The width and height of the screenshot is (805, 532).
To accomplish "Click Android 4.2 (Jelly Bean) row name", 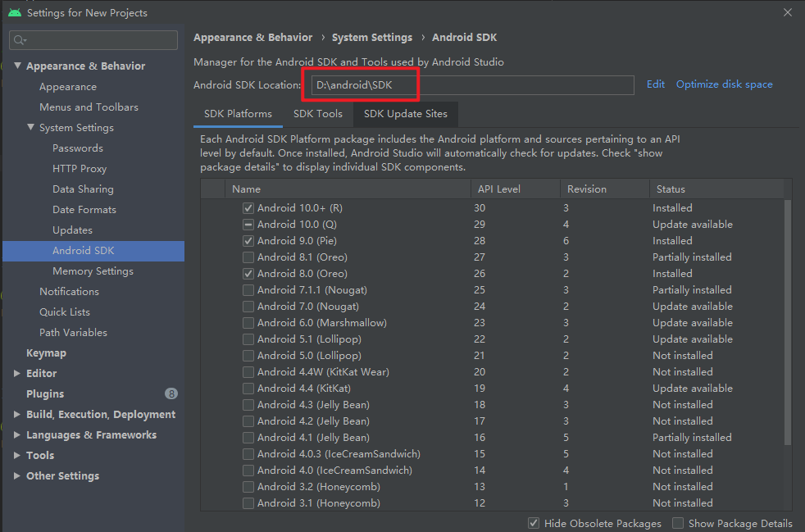I will (x=313, y=421).
